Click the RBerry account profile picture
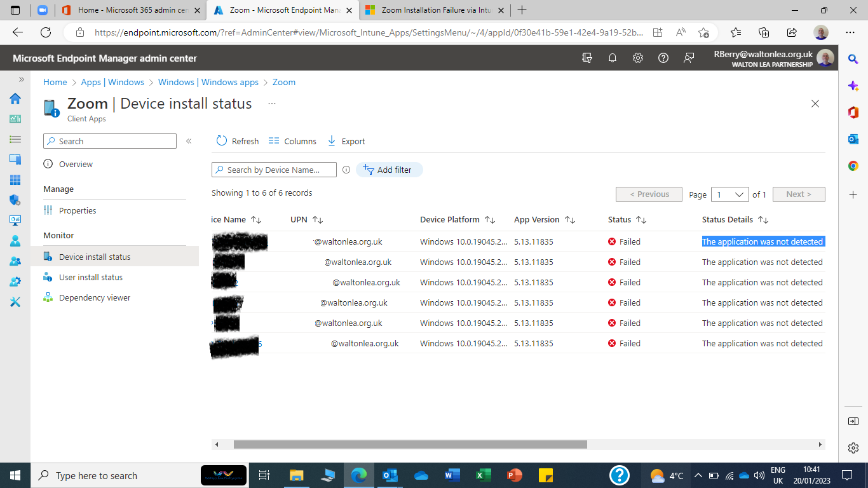The image size is (868, 488). pyautogui.click(x=825, y=58)
